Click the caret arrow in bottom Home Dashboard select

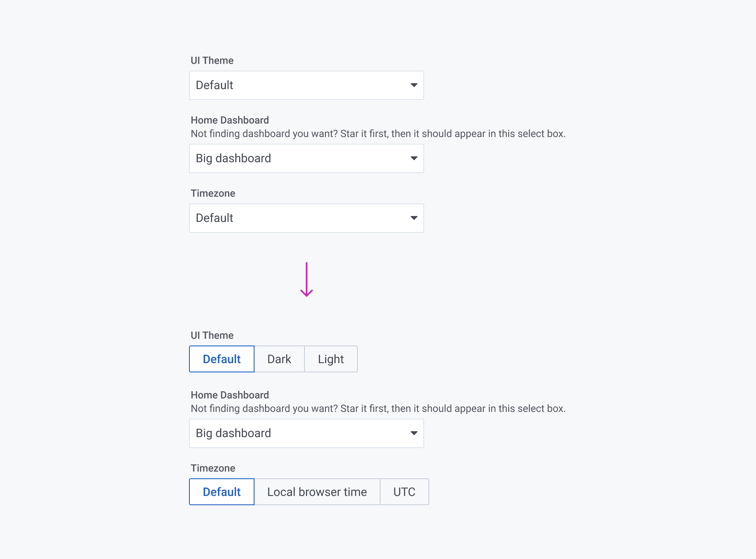click(414, 433)
